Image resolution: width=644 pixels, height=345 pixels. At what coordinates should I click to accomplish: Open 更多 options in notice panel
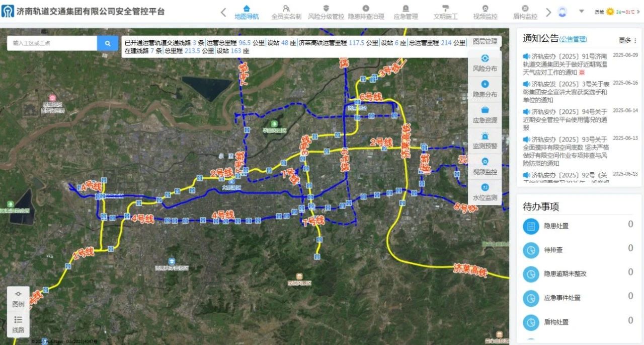point(627,40)
